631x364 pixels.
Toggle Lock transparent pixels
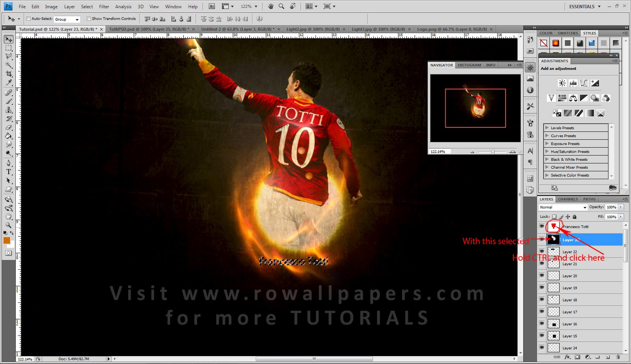point(554,217)
